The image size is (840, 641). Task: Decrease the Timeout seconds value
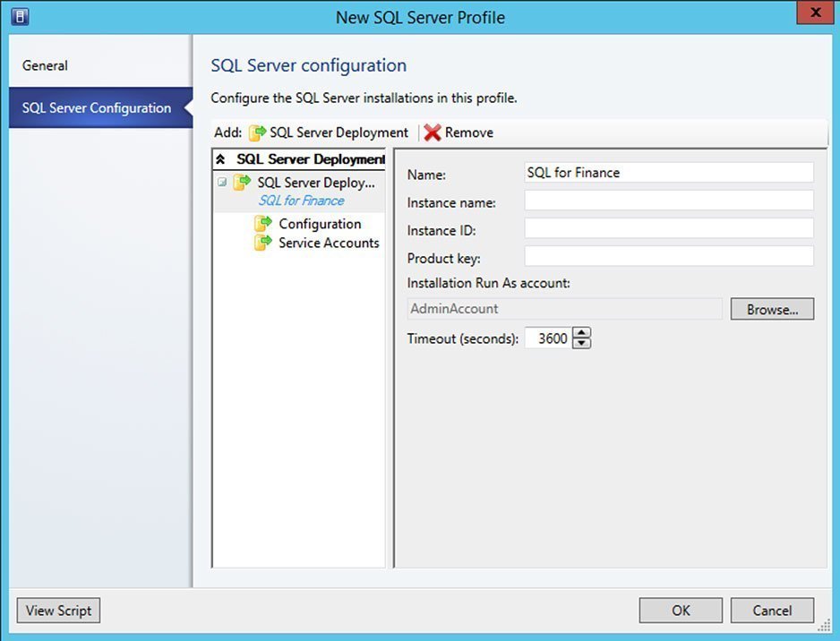582,344
